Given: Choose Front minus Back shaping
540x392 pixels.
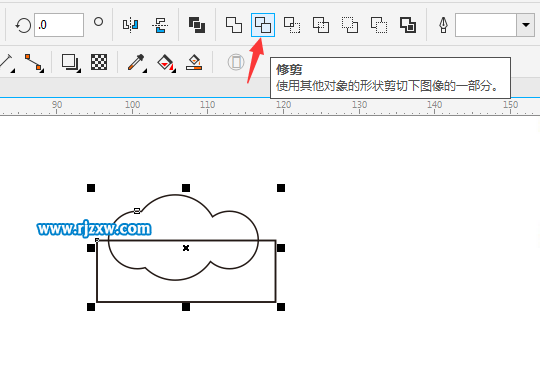Looking at the screenshot, I should tap(350, 25).
